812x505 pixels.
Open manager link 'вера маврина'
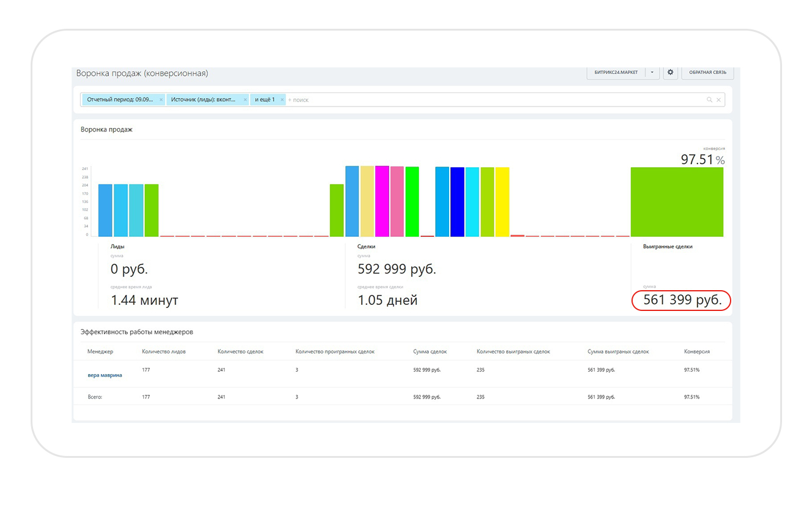(105, 375)
